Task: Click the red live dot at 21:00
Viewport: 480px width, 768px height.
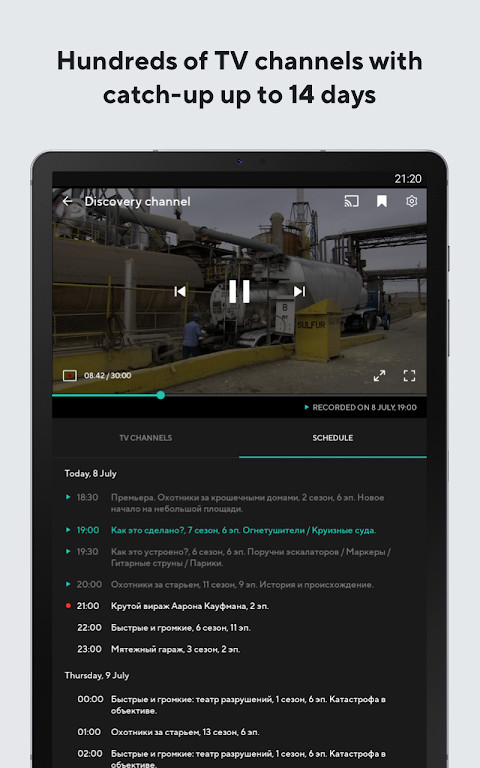Action: point(68,606)
